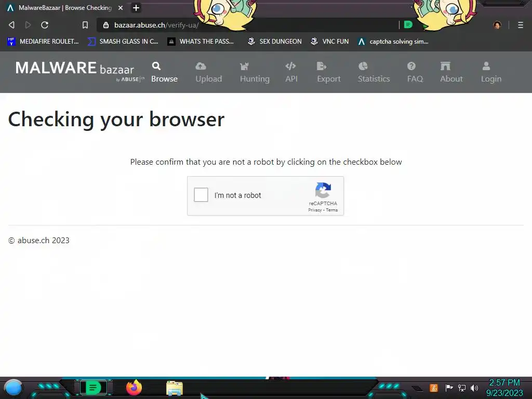Select the MalwareBazaar Browse Checking tab
This screenshot has height=399, width=532.
point(65,8)
